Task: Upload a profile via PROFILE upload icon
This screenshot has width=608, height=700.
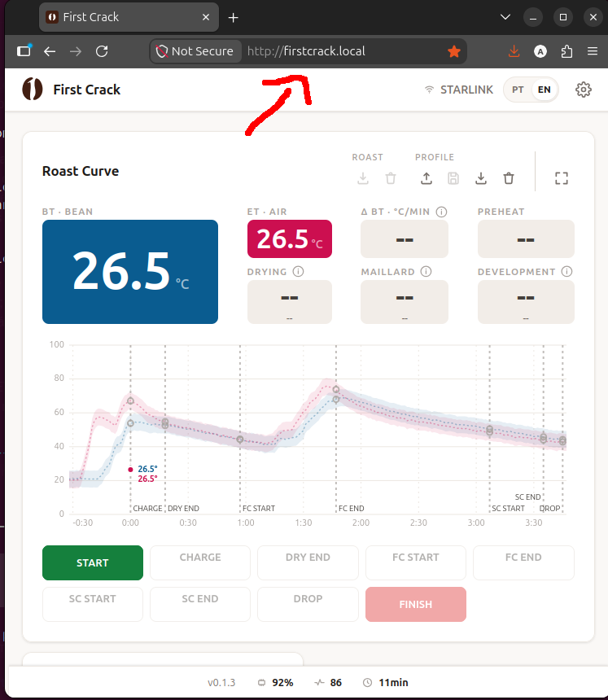Action: pyautogui.click(x=426, y=178)
